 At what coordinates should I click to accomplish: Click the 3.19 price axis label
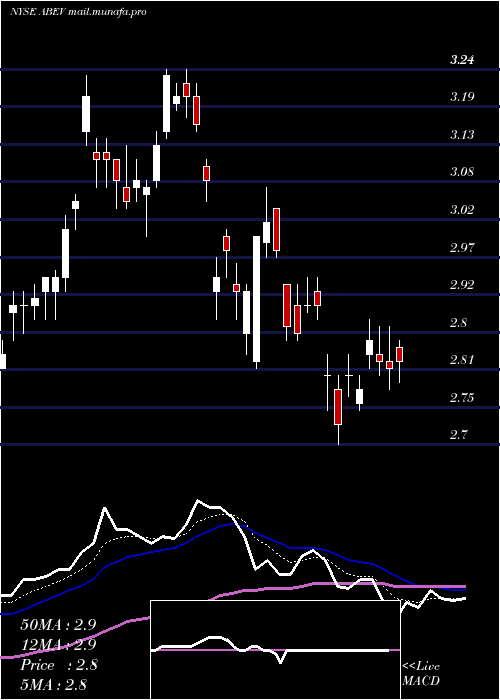tap(462, 97)
